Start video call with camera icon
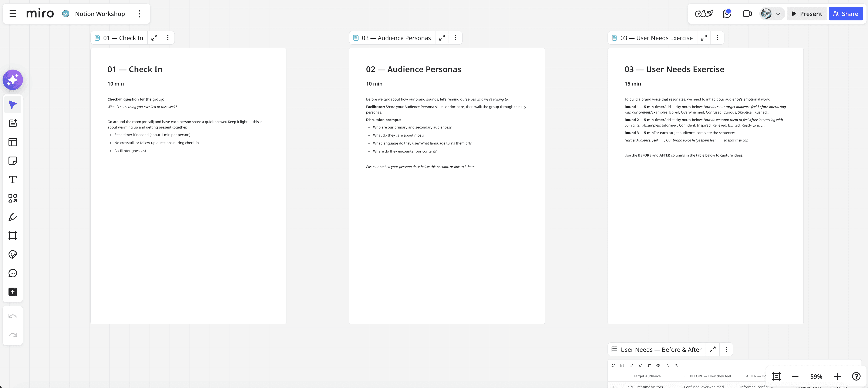The image size is (868, 388). pos(747,14)
